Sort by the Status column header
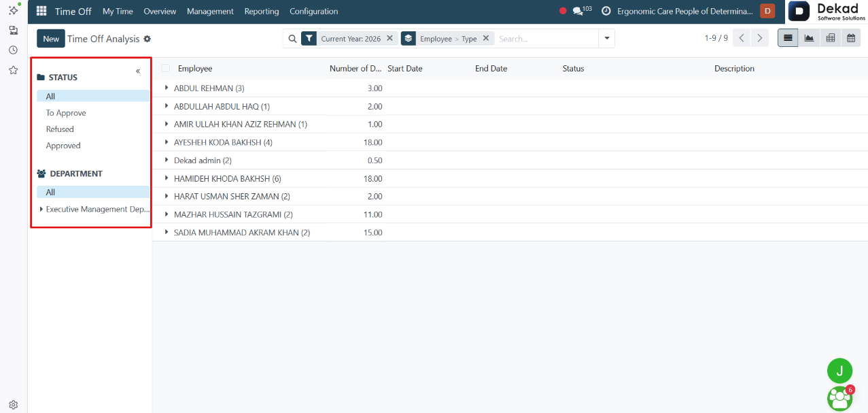This screenshot has height=413, width=868. 573,68
